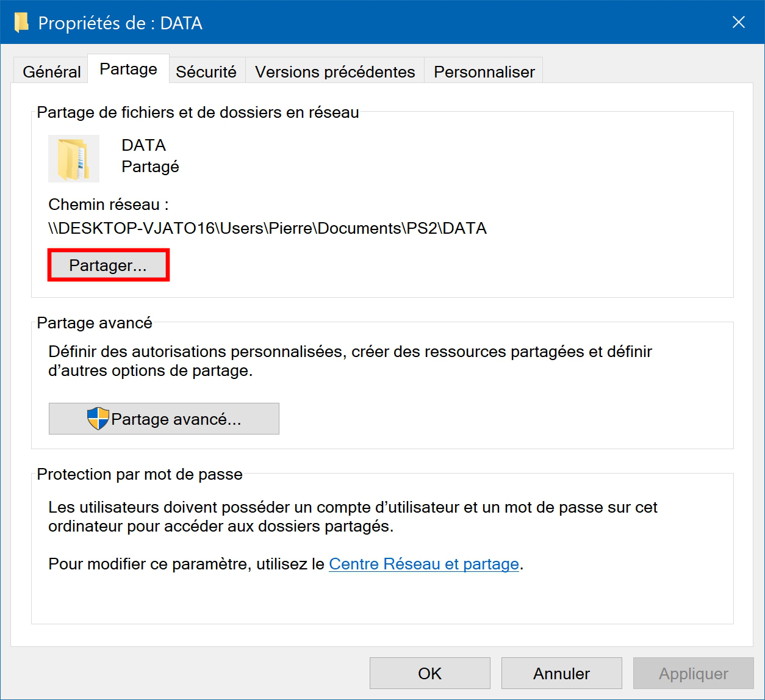The image size is (765, 700).
Task: Select the Partage tab
Action: click(x=128, y=69)
